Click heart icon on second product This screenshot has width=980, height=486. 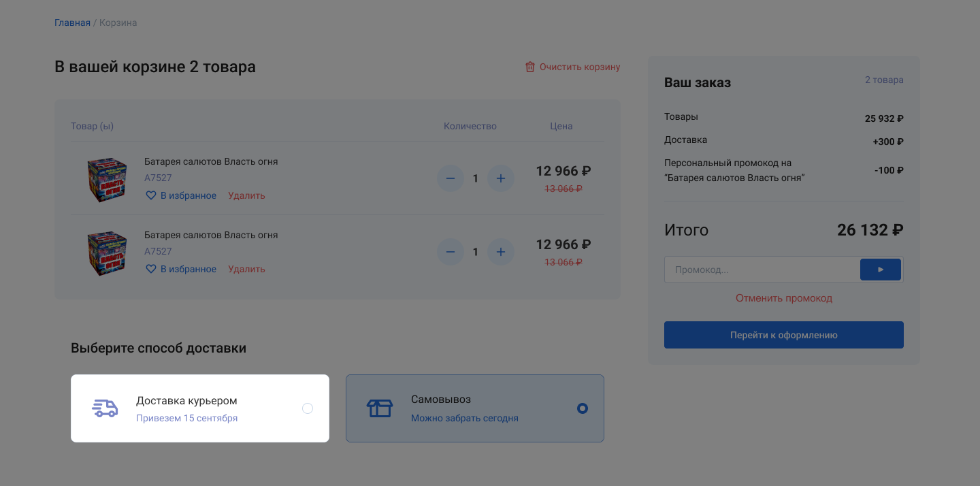point(151,270)
